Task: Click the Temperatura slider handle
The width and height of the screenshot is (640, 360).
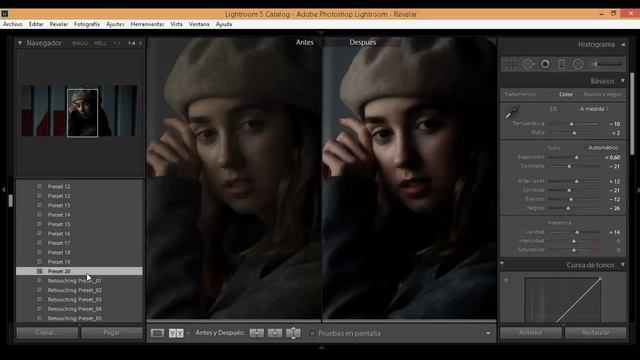Action: 571,124
